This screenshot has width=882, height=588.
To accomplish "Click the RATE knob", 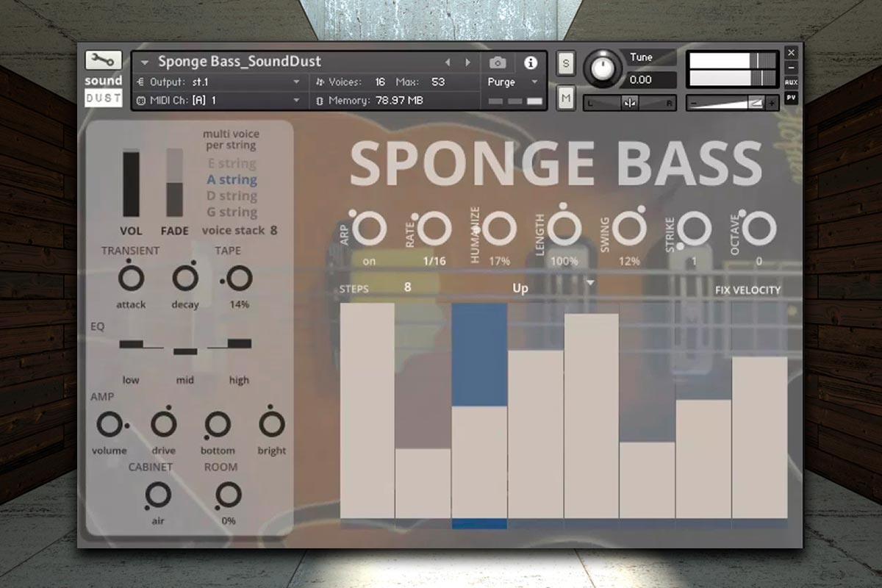I will click(x=433, y=229).
